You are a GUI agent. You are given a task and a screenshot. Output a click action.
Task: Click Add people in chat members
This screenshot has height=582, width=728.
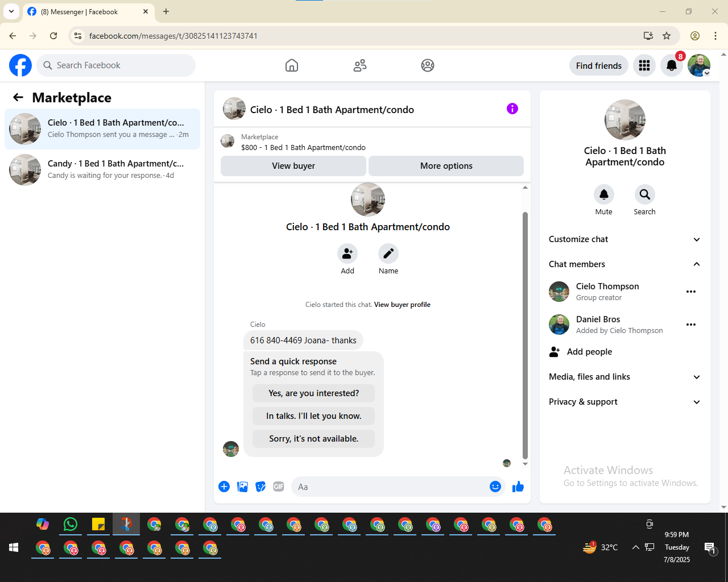pos(625,352)
